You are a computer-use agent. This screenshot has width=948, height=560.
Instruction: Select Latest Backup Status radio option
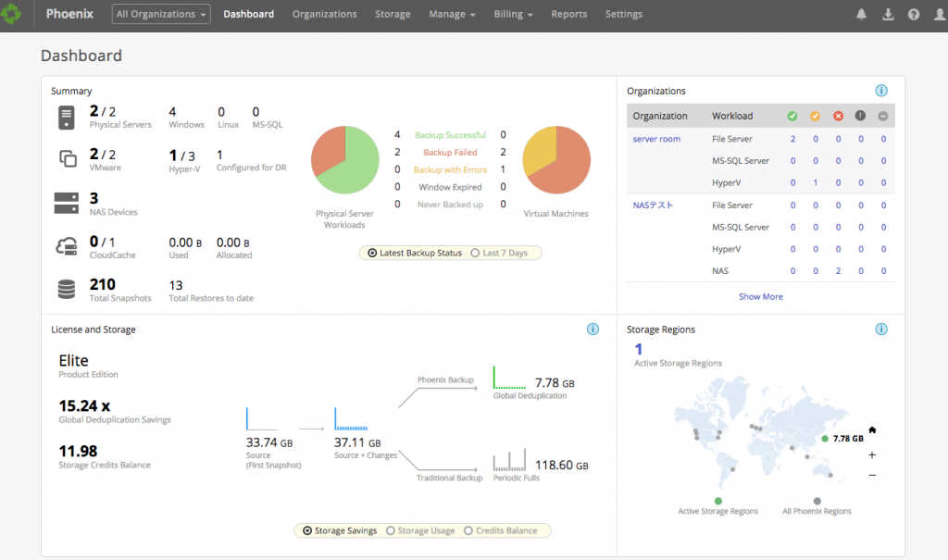[372, 253]
